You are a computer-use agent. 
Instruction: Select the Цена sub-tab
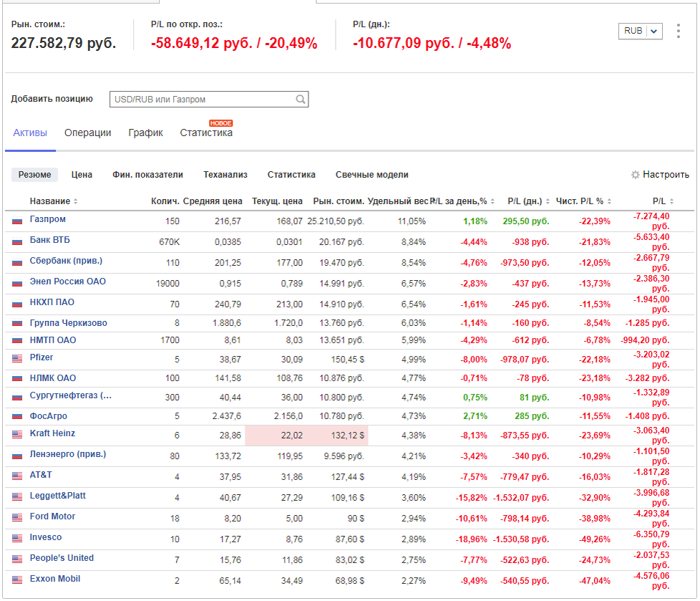(82, 175)
